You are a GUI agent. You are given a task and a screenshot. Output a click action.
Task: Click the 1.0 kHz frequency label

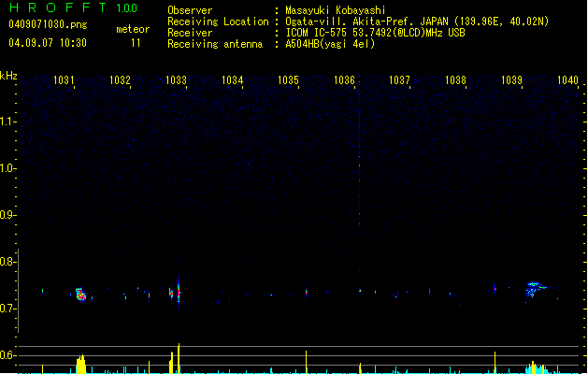tap(7, 168)
